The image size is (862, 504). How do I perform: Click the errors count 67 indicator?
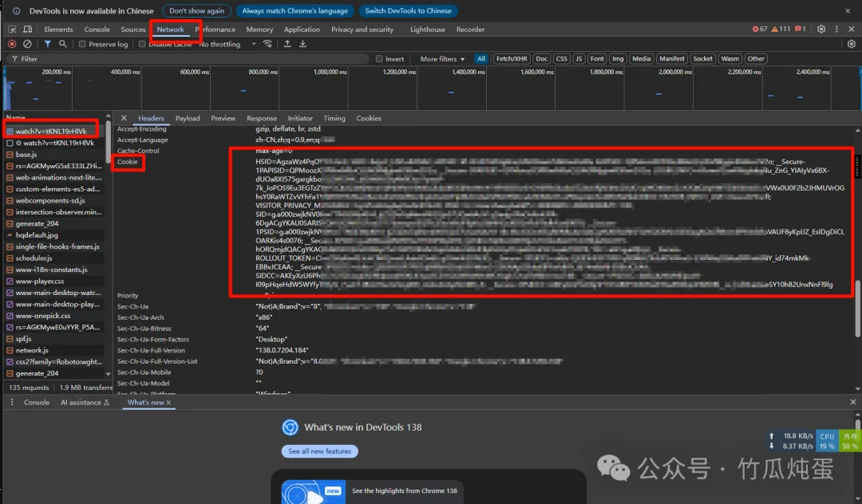click(x=760, y=29)
